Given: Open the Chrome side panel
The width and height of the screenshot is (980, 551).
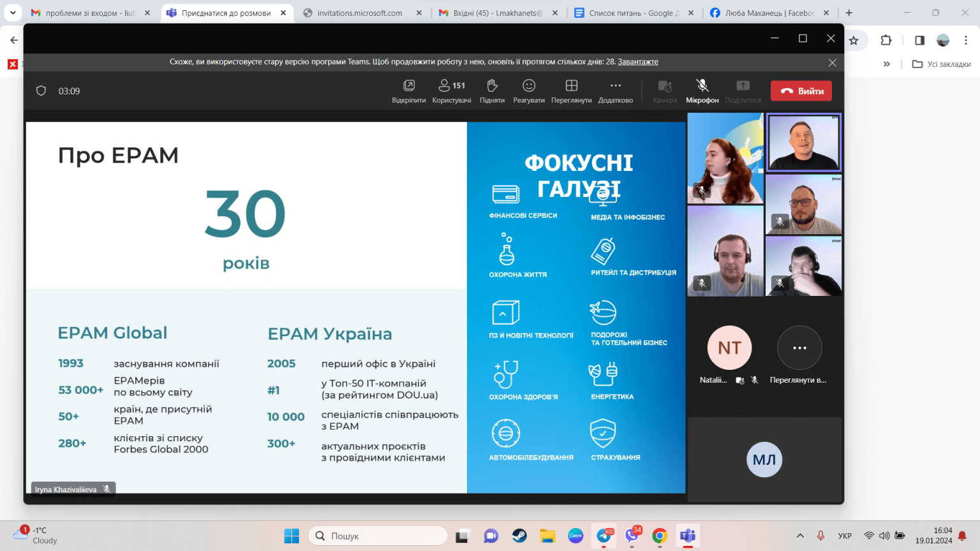Looking at the screenshot, I should [x=919, y=40].
